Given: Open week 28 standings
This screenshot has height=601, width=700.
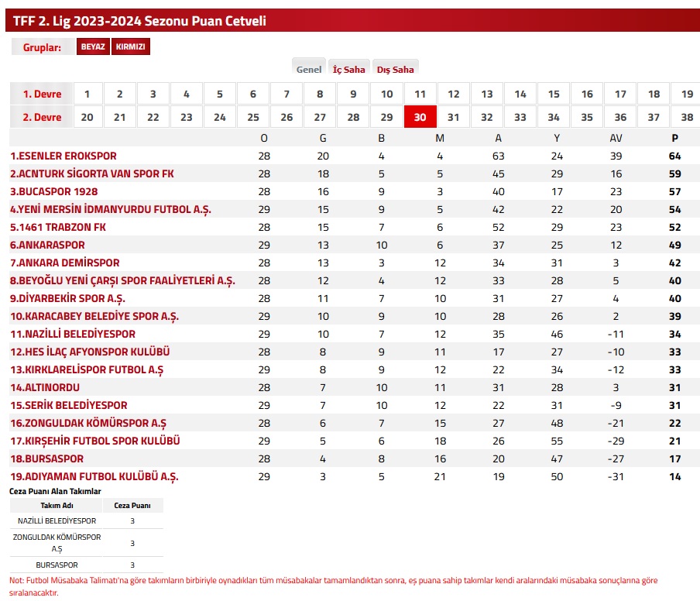Looking at the screenshot, I should (353, 117).
